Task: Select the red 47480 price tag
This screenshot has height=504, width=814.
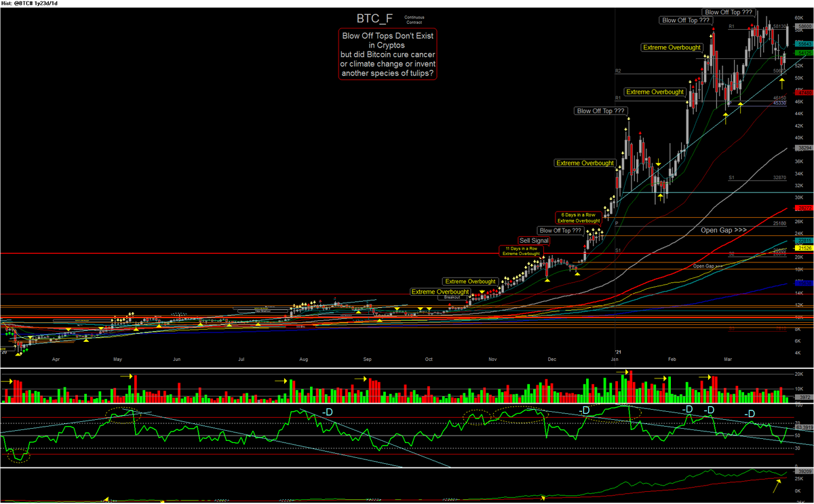Action: (x=804, y=92)
